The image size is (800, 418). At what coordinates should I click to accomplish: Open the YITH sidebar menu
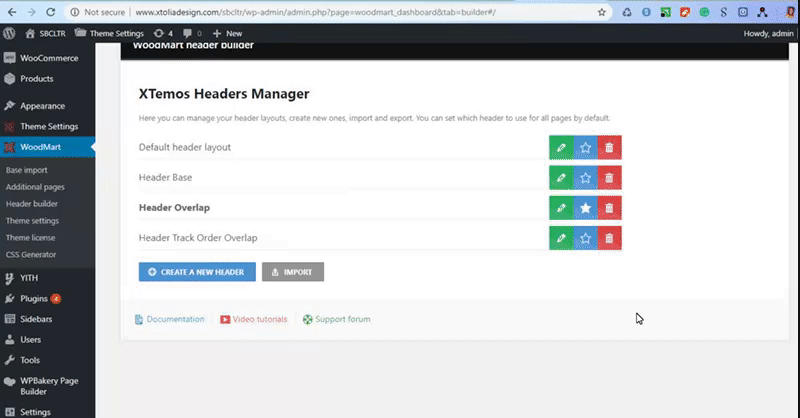47,278
